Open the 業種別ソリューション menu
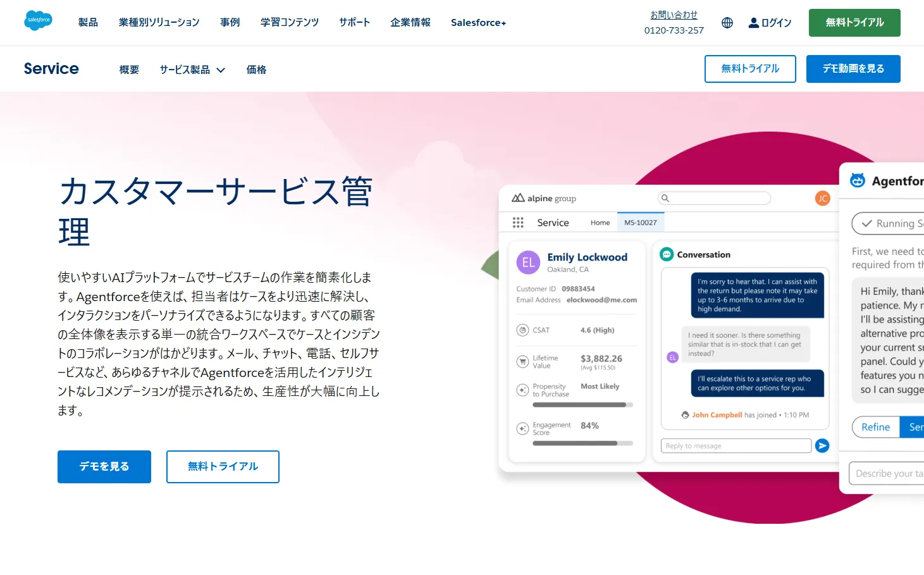 click(159, 23)
